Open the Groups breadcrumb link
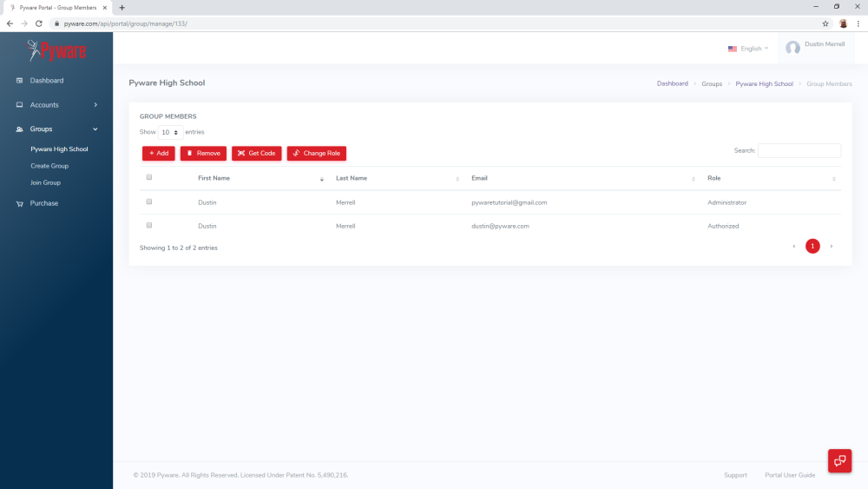868x489 pixels. click(x=712, y=83)
